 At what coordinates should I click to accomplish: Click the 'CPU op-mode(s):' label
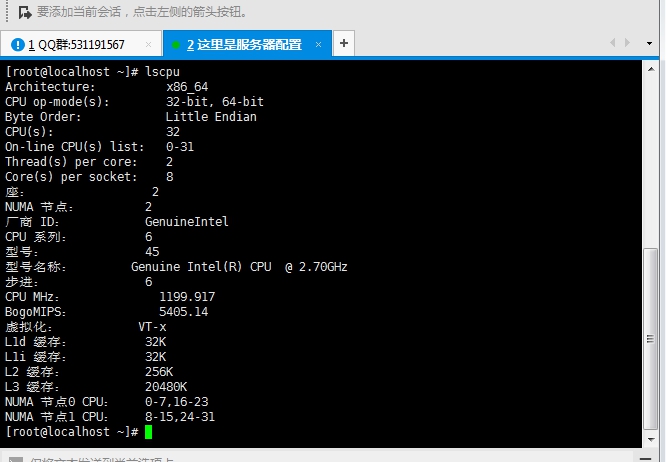pos(57,102)
